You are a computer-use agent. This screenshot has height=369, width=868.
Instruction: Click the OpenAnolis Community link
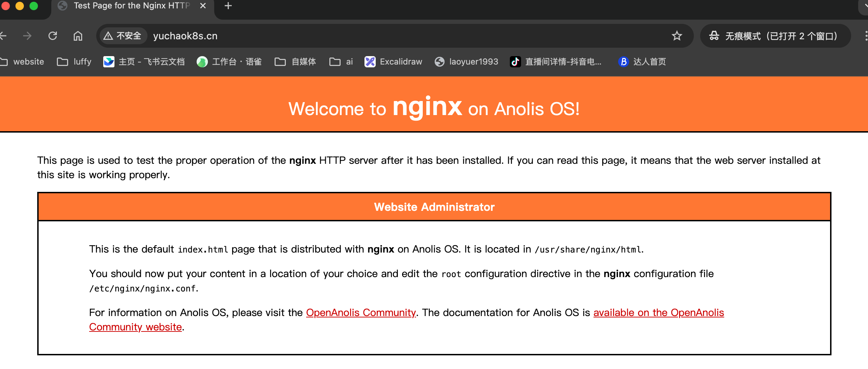[361, 313]
